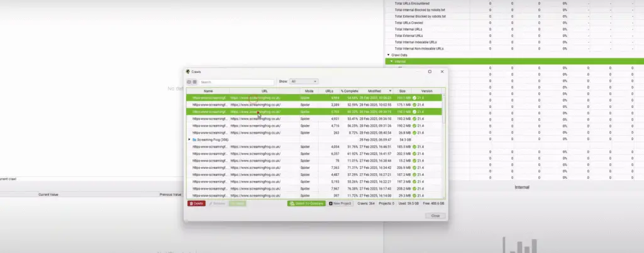Viewport: 644px width, 253px height.
Task: Click version check icon on the 175.1 MB row
Action: point(414,105)
